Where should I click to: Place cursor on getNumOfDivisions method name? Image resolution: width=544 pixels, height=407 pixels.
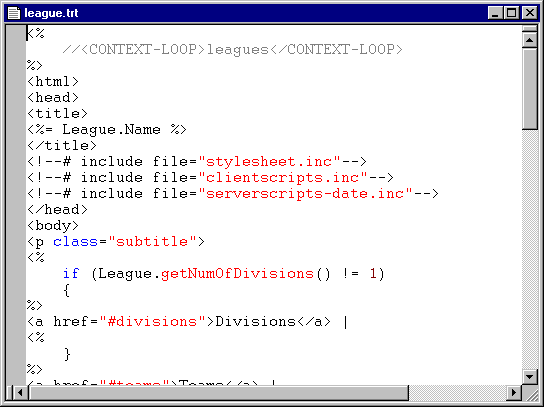click(x=238, y=274)
